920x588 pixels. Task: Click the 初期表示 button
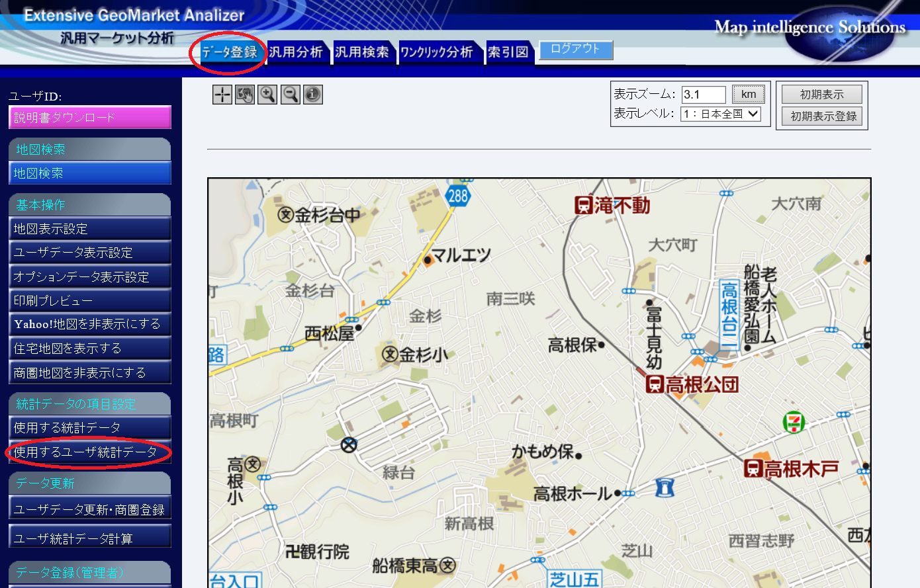[x=822, y=95]
